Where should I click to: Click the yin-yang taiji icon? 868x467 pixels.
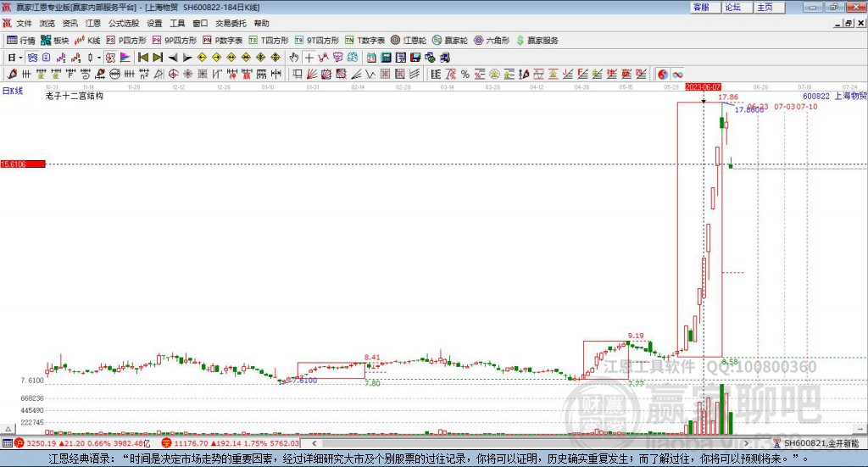663,74
